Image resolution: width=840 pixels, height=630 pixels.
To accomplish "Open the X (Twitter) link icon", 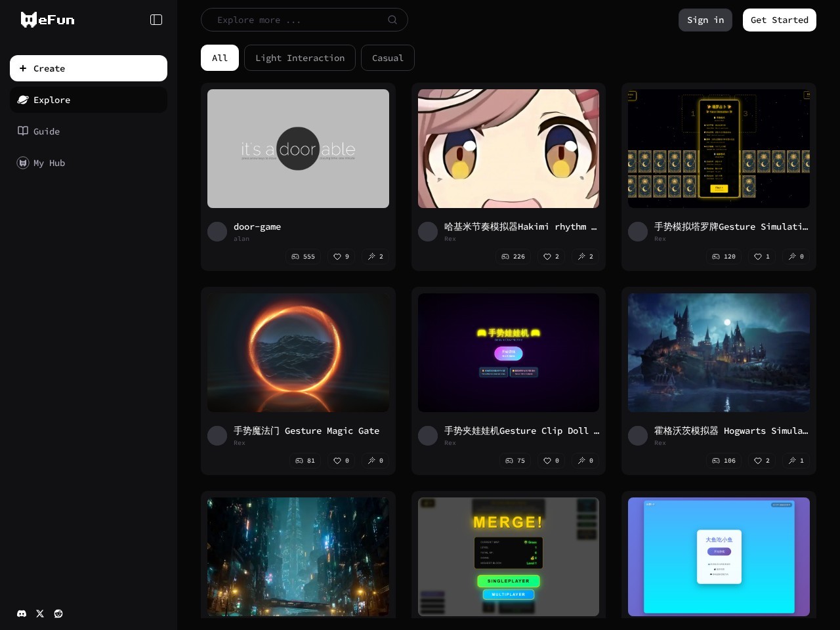I will [40, 614].
